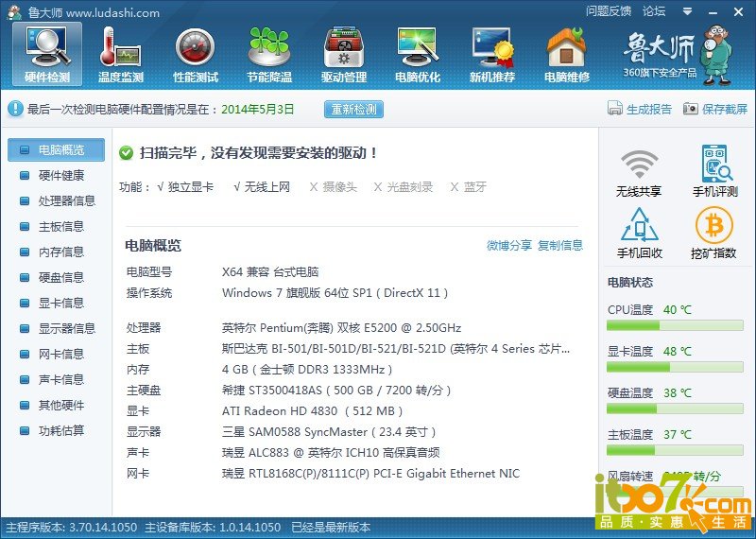Click the 主板温度 progress bar
Image resolution: width=756 pixels, height=539 pixels.
pos(675,451)
